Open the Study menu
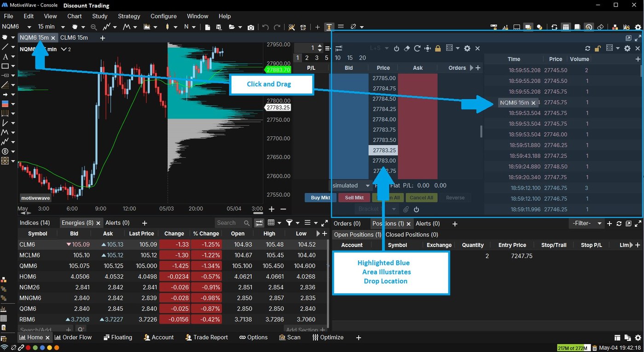The width and height of the screenshot is (644, 352). [100, 16]
